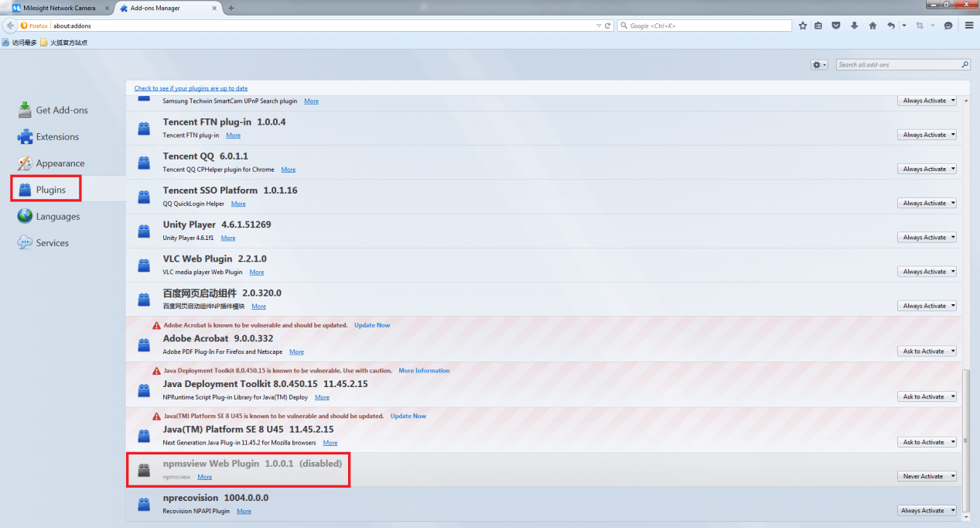Click the 火狐官方站点 bookmark
The height and width of the screenshot is (528, 980).
pos(63,43)
